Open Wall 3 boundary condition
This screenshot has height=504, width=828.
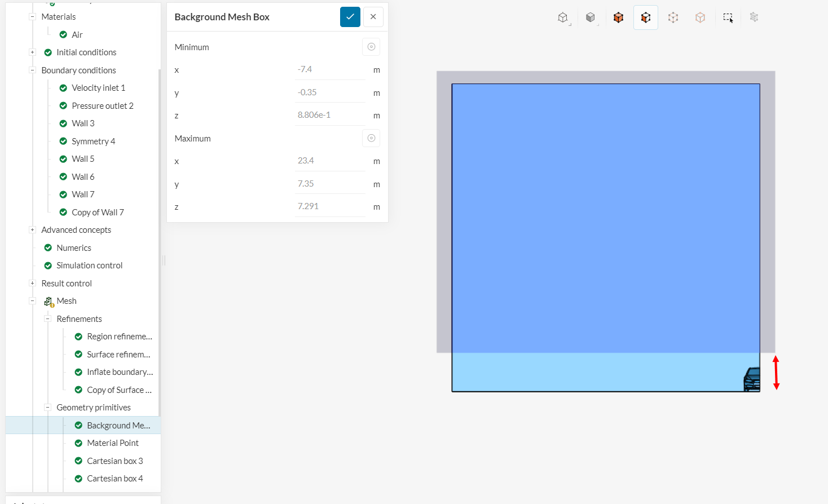83,123
